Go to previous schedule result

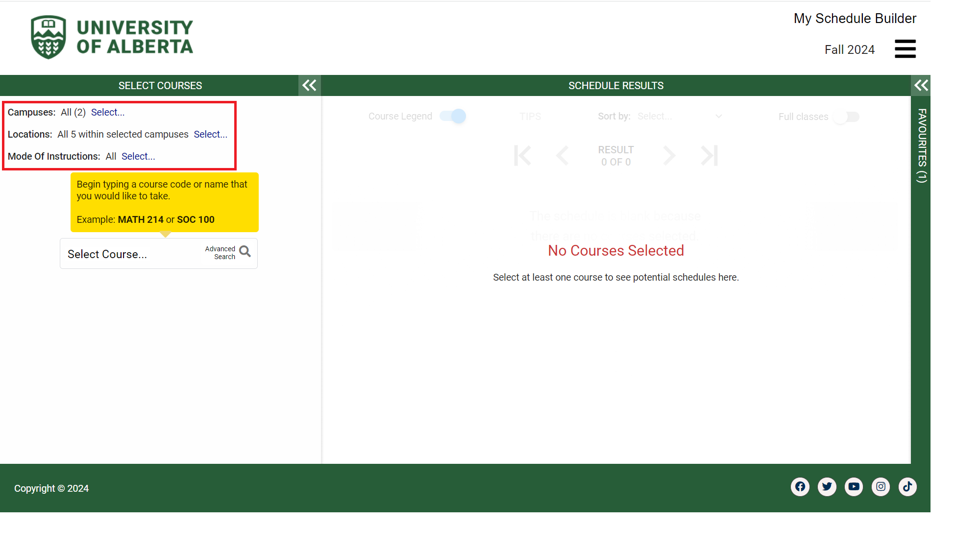563,156
